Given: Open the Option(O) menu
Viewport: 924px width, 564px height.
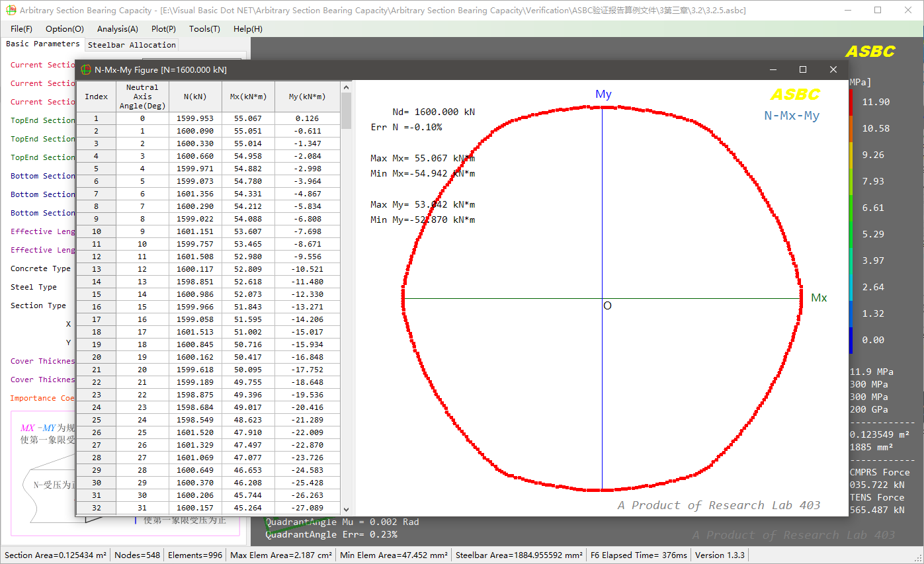Looking at the screenshot, I should pos(65,29).
